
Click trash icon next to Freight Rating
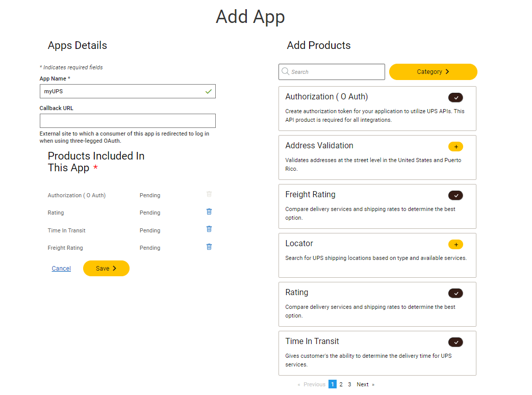pos(209,247)
